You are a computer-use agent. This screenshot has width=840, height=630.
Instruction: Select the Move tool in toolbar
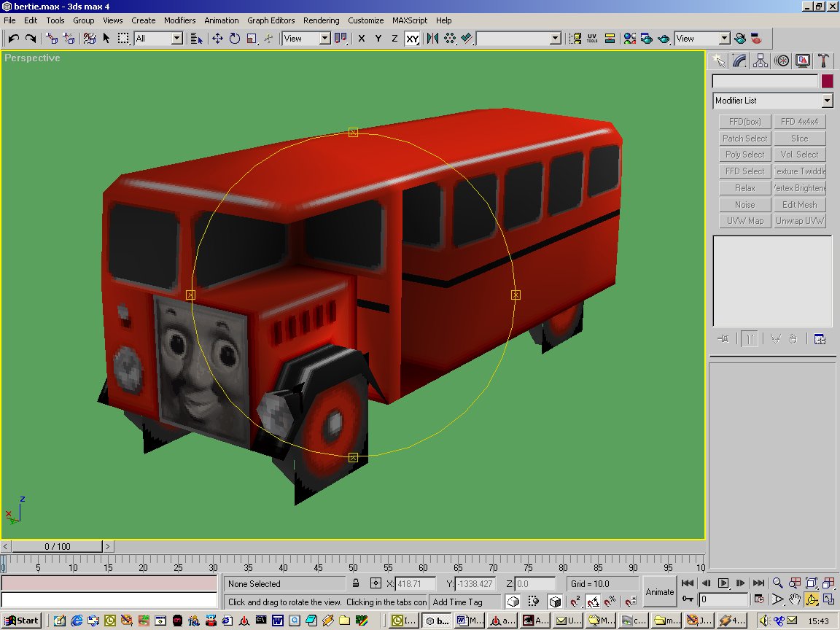pyautogui.click(x=217, y=39)
